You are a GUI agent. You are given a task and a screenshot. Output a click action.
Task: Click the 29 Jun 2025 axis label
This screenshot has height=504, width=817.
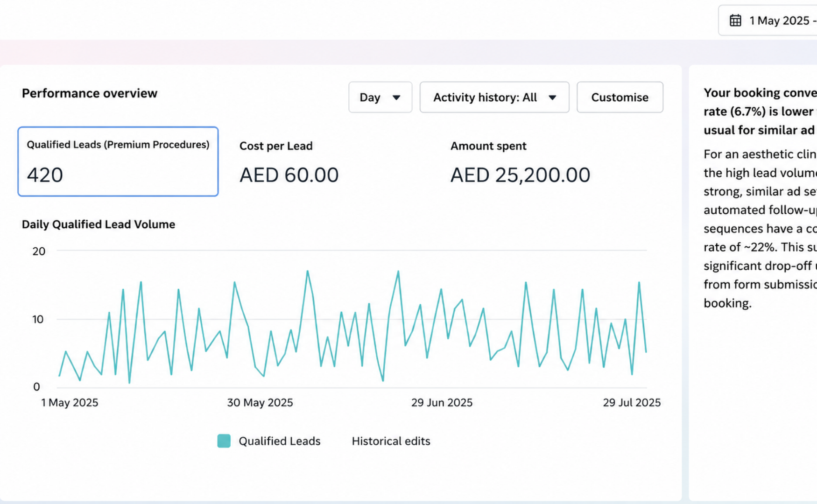click(x=442, y=403)
